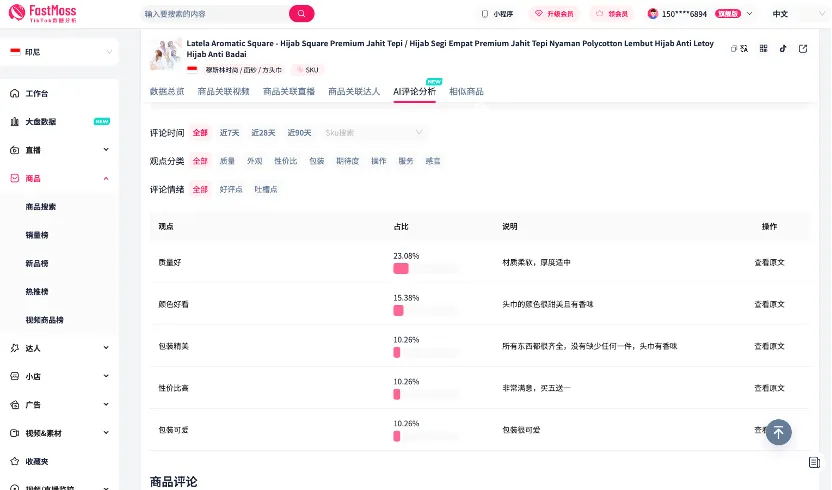Expand the 广告 sidebar section chevron
Image resolution: width=832 pixels, height=490 pixels.
point(106,405)
